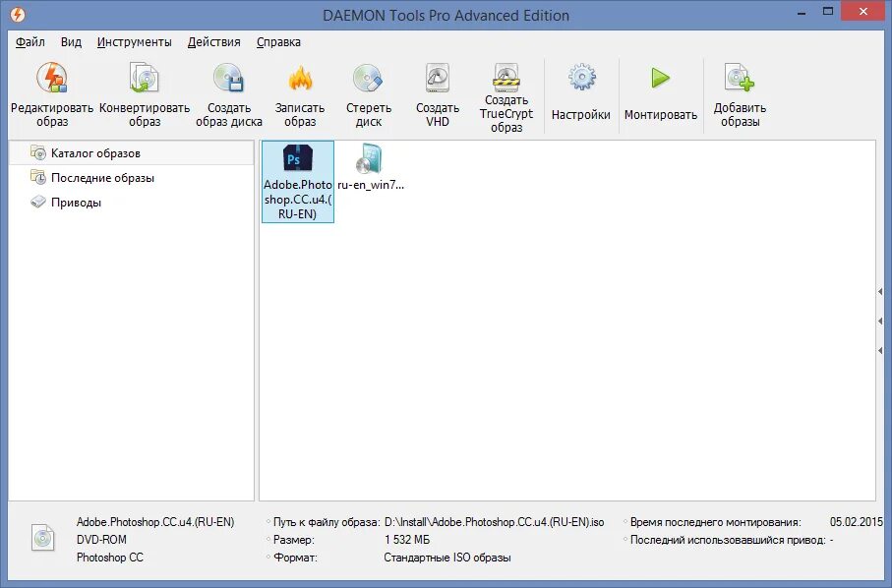The image size is (892, 588).
Task: Open Create disc image (Создать образ диска)
Action: click(x=229, y=78)
